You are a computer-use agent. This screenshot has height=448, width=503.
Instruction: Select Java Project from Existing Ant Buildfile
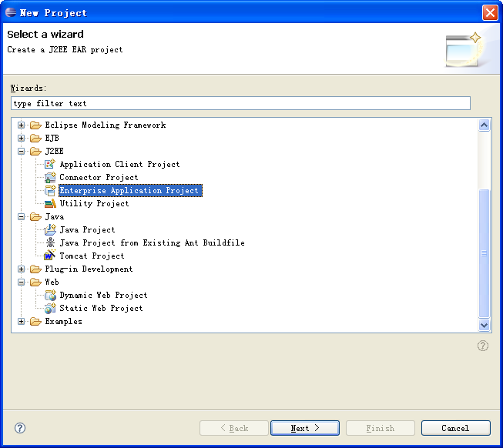(152, 242)
